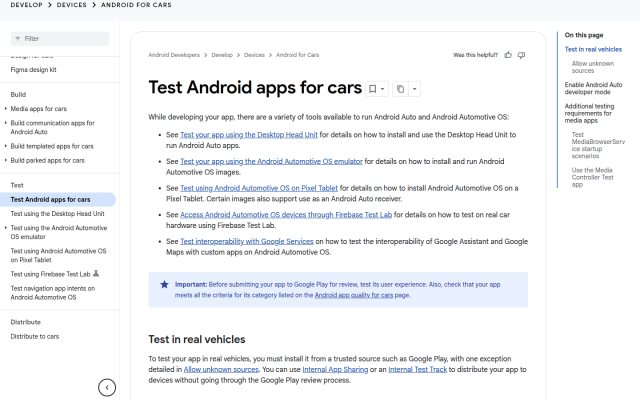Click DEVICES in the top breadcrumb
Viewport: 640px width, 400px height.
71,5
